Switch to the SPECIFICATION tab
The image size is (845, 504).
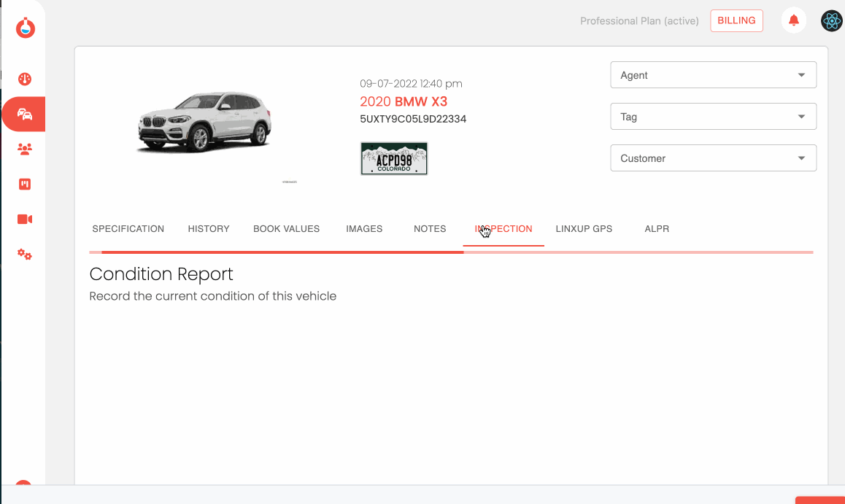(128, 229)
